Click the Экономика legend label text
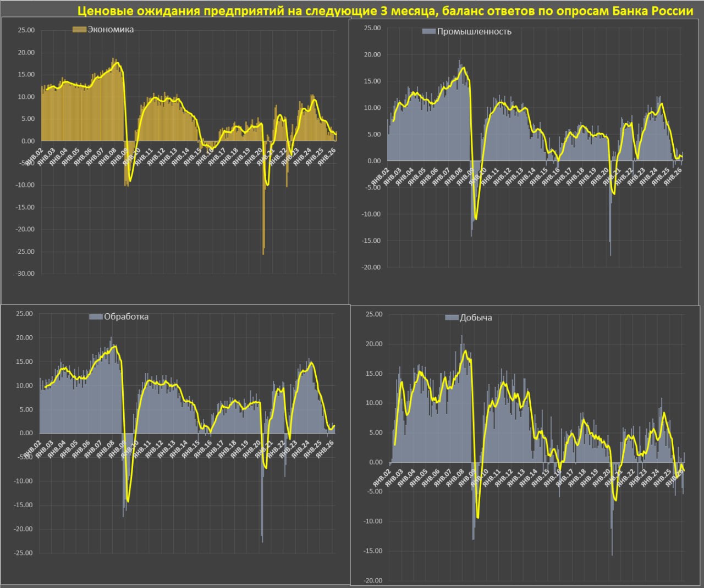The image size is (704, 588). tap(111, 30)
